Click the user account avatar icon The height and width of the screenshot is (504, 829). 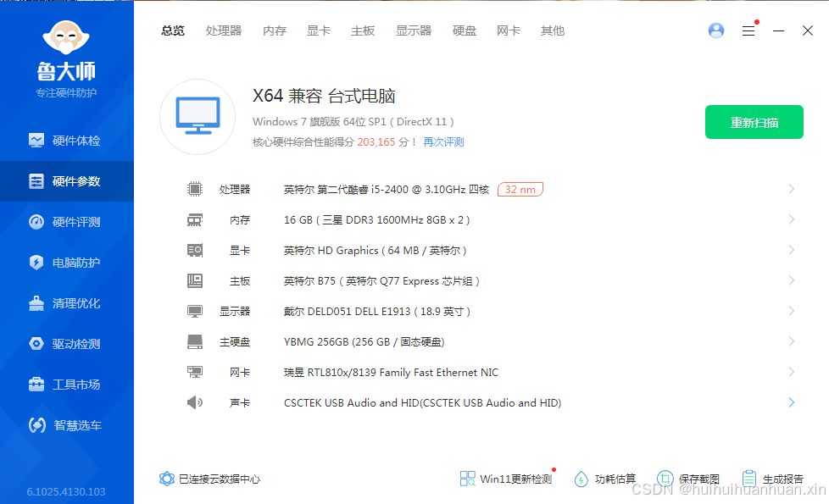coord(716,30)
